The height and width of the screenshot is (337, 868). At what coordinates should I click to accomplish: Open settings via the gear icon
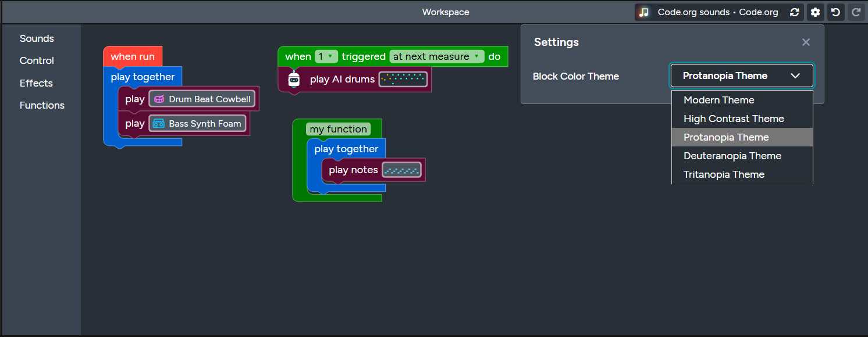pos(815,12)
